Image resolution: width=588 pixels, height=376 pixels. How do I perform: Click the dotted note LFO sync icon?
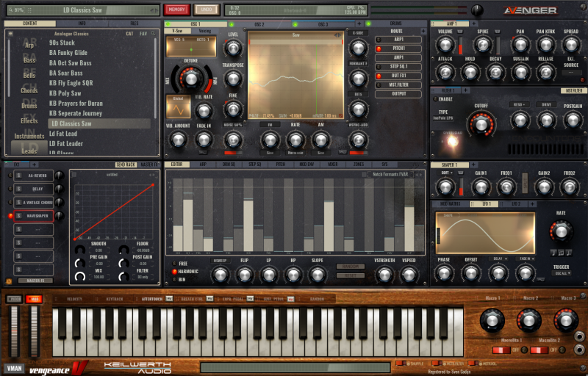[569, 253]
